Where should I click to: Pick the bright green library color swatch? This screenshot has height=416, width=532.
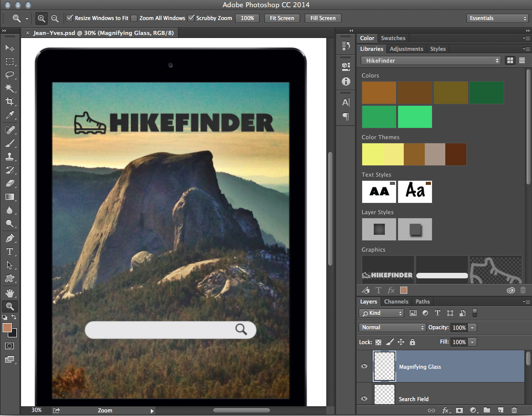pos(415,117)
